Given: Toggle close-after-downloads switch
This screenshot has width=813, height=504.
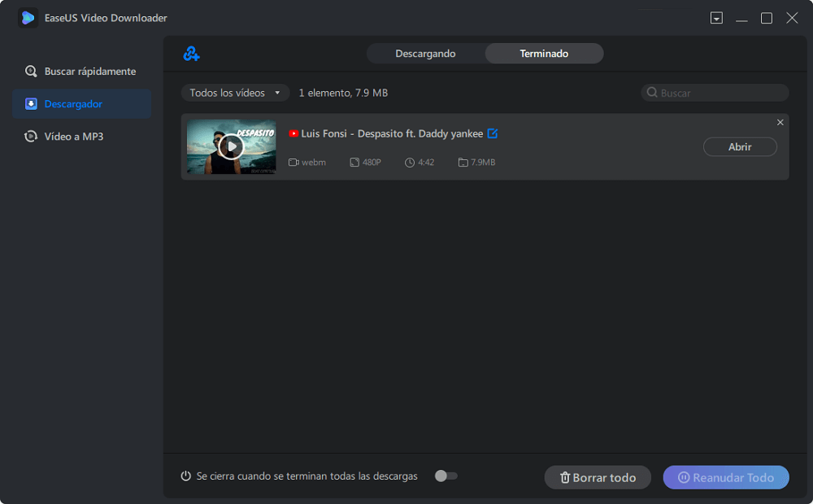Looking at the screenshot, I should tap(446, 476).
